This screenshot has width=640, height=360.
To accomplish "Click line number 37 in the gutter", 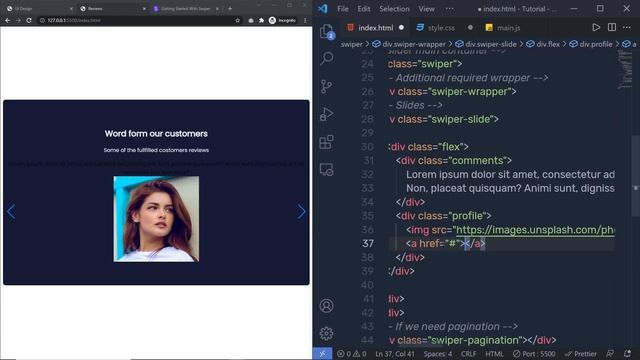I will (x=368, y=244).
